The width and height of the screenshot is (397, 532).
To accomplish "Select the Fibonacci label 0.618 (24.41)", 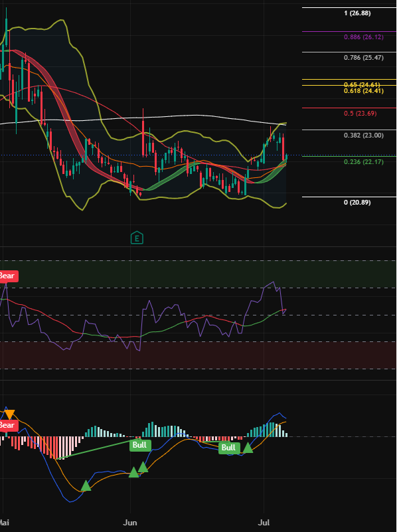I will [x=364, y=91].
